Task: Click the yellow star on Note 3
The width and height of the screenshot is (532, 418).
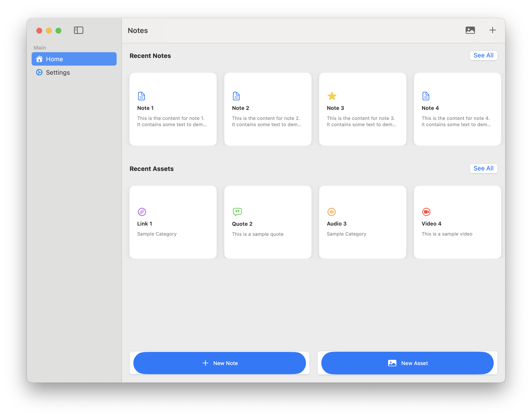Action: [x=332, y=96]
